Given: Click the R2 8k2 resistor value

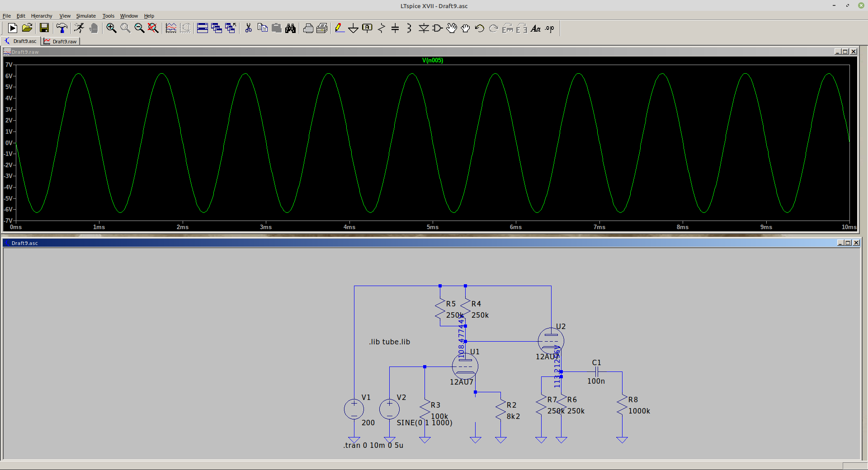Looking at the screenshot, I should coord(513,416).
